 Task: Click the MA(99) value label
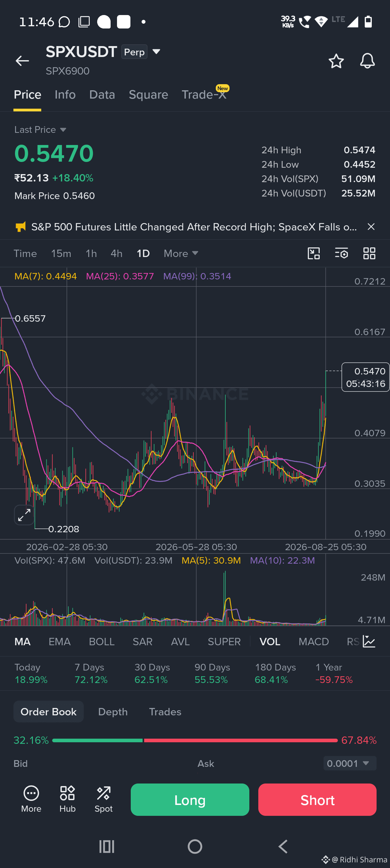197,276
